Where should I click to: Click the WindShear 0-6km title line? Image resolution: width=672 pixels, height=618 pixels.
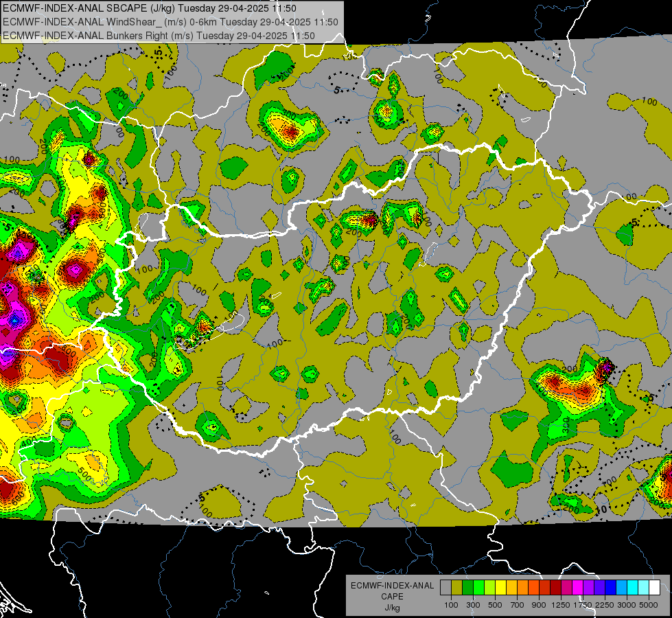pos(170,22)
